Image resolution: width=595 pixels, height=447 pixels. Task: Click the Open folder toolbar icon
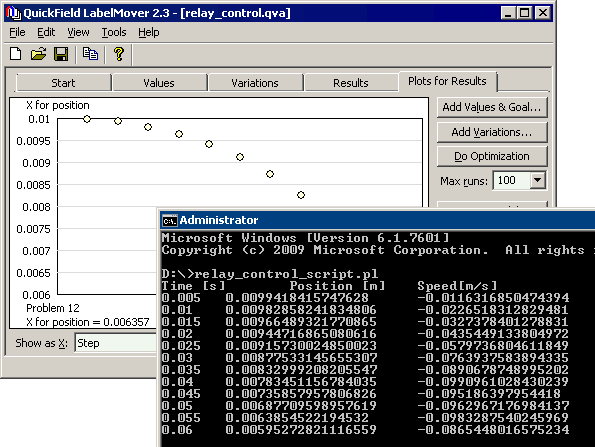point(38,54)
